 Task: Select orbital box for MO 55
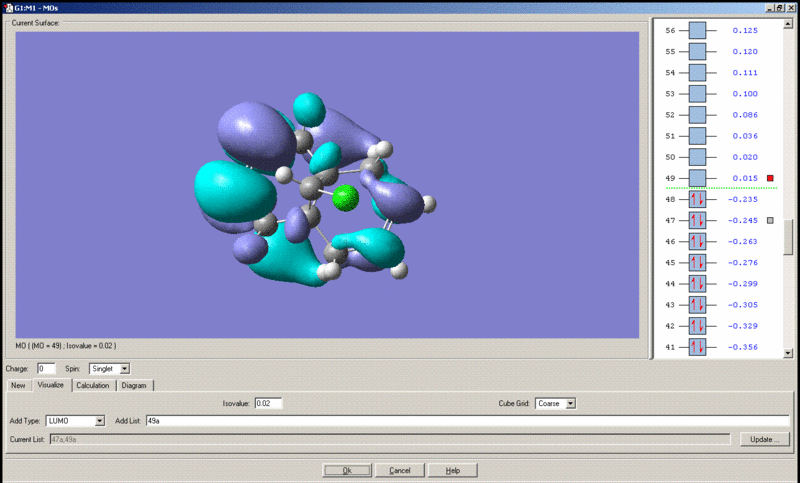pyautogui.click(x=697, y=52)
